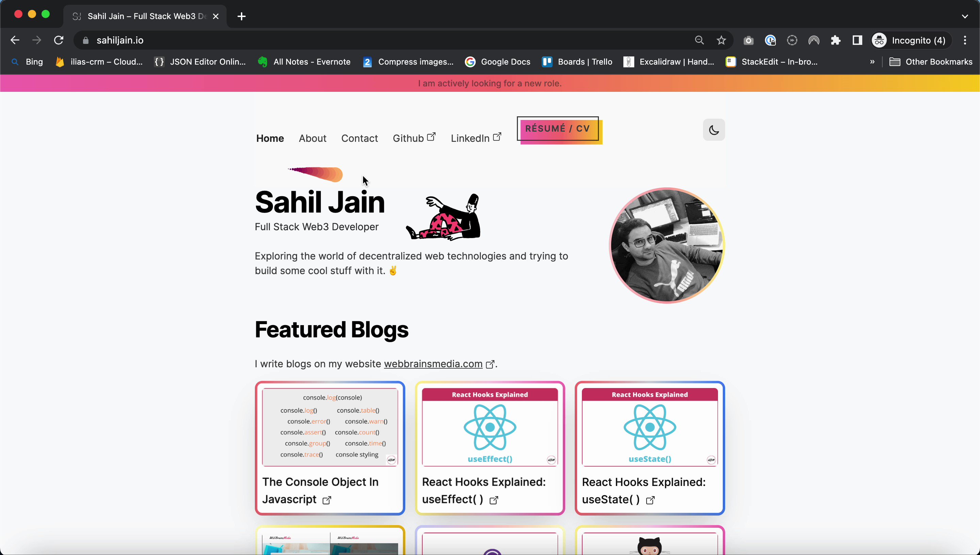Image resolution: width=980 pixels, height=555 pixels.
Task: Open a new tab with plus icon
Action: [x=241, y=16]
